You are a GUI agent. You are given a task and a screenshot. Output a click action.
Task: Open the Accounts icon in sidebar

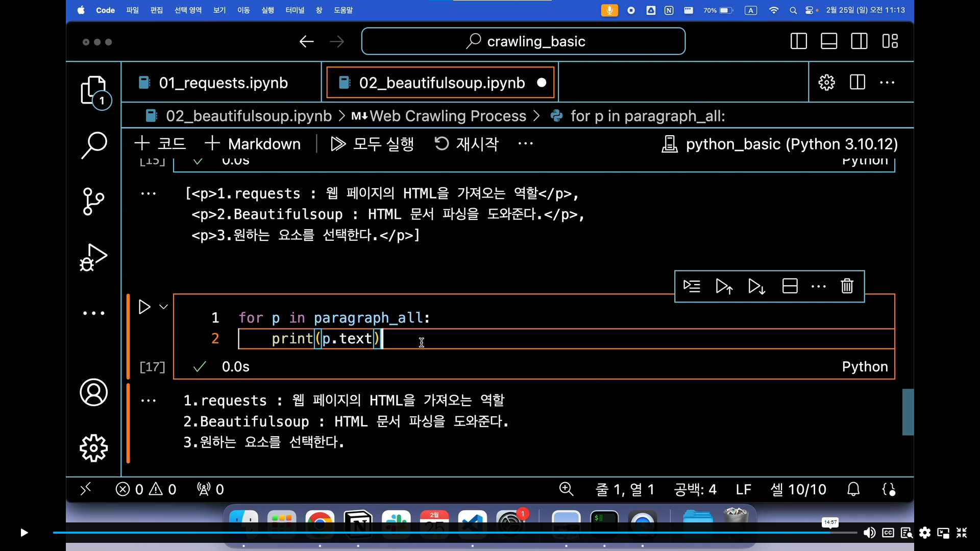(93, 392)
